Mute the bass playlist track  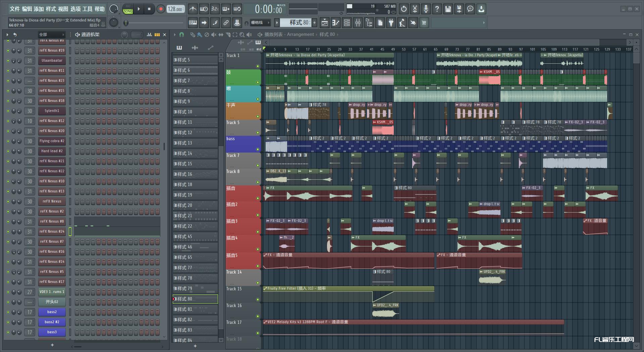click(x=258, y=149)
